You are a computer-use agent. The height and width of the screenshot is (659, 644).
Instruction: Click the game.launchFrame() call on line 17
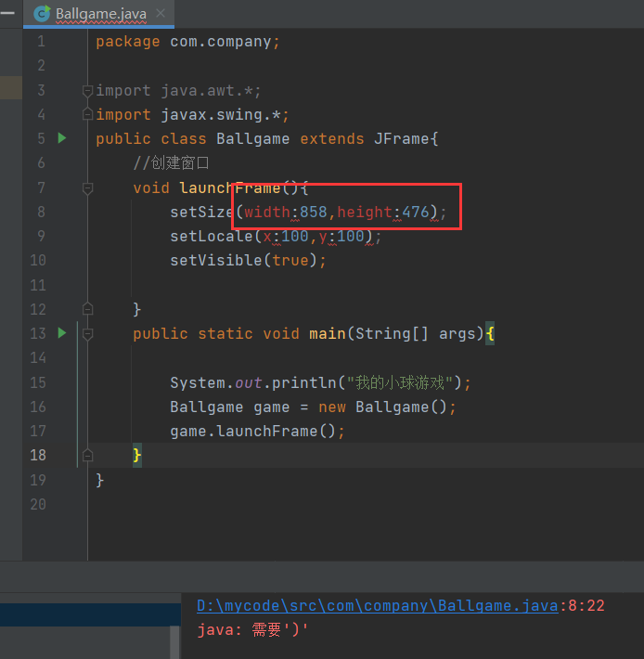click(257, 432)
